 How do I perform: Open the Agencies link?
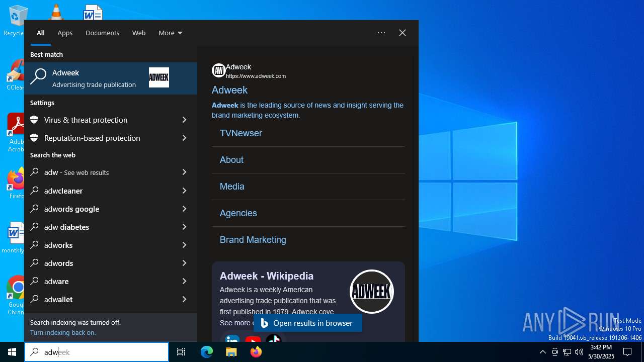pos(238,213)
